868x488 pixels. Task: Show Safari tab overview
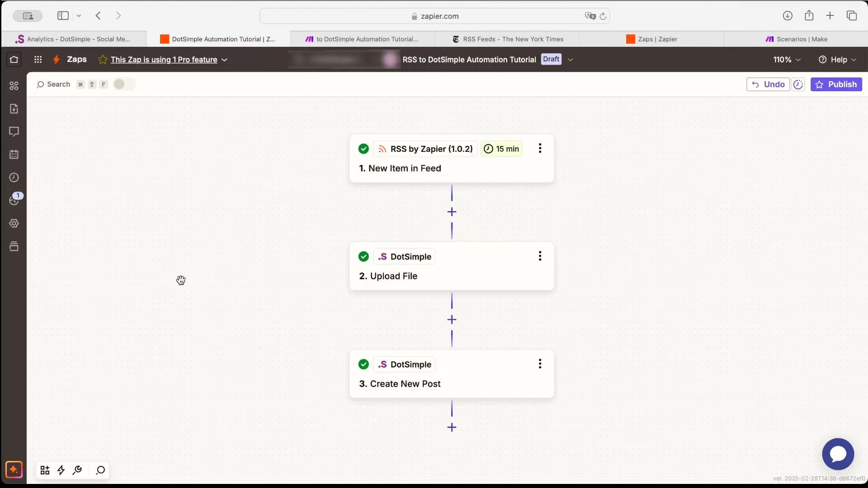852,16
